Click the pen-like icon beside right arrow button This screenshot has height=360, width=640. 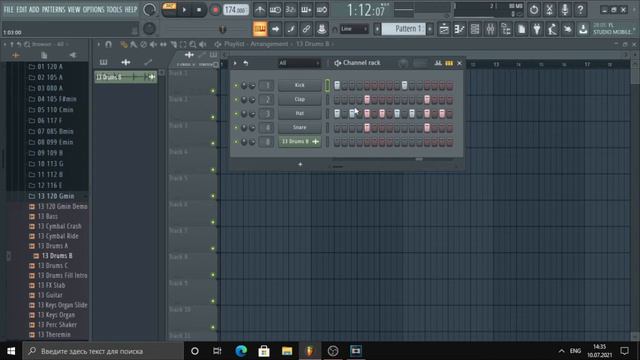pyautogui.click(x=291, y=29)
